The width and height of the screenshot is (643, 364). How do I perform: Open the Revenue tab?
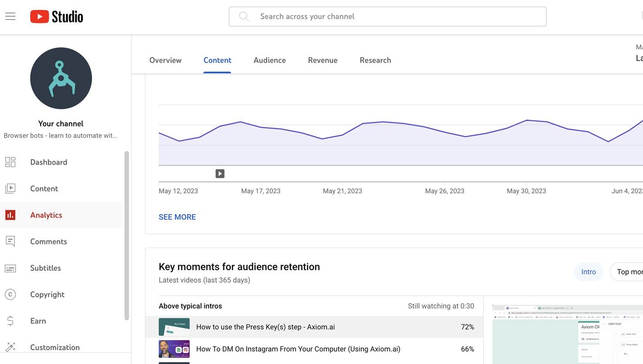(322, 60)
